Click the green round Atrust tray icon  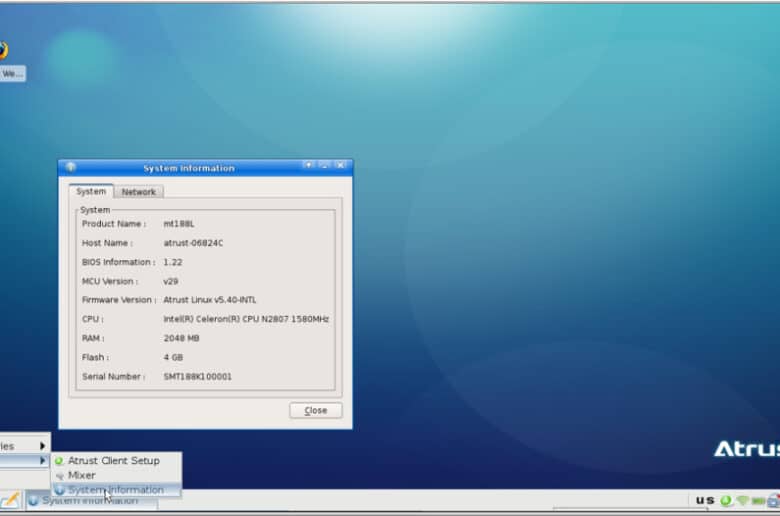coord(726,501)
